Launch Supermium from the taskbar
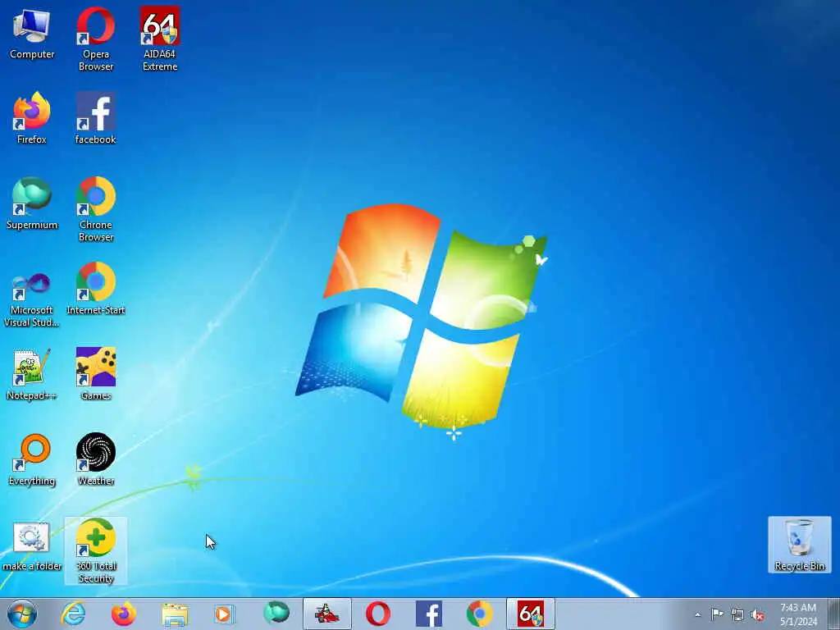This screenshot has height=630, width=840. tap(276, 614)
